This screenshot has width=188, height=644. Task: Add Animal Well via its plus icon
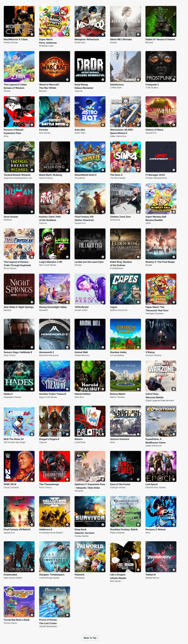tap(103, 347)
